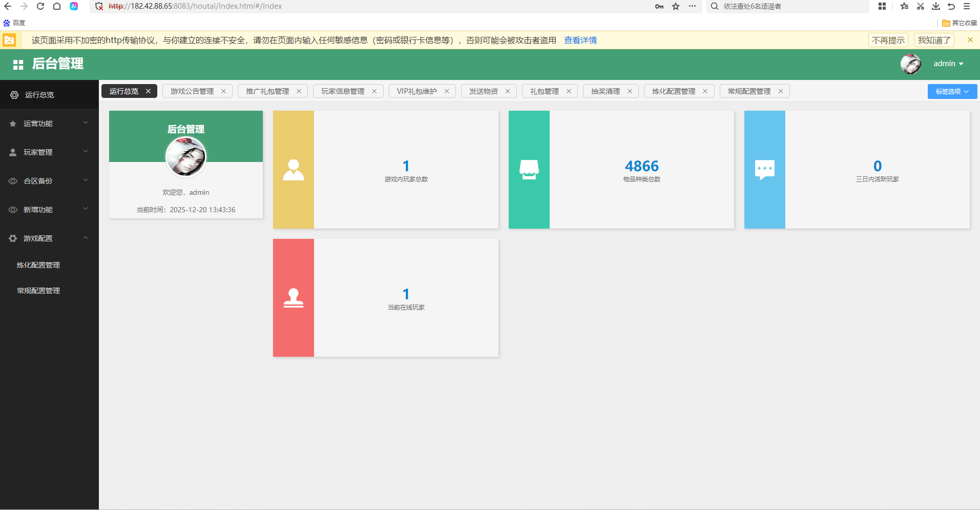Click the yellow player total user icon

294,170
